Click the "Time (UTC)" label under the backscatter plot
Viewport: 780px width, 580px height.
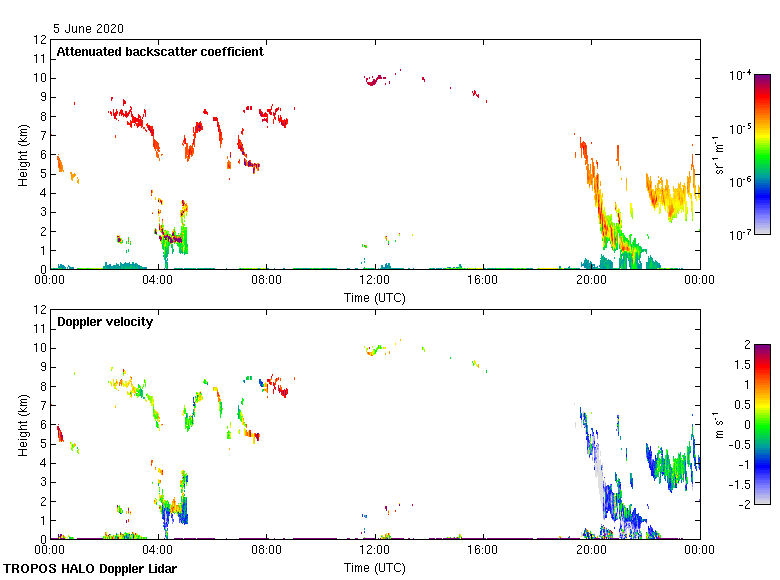pyautogui.click(x=375, y=297)
